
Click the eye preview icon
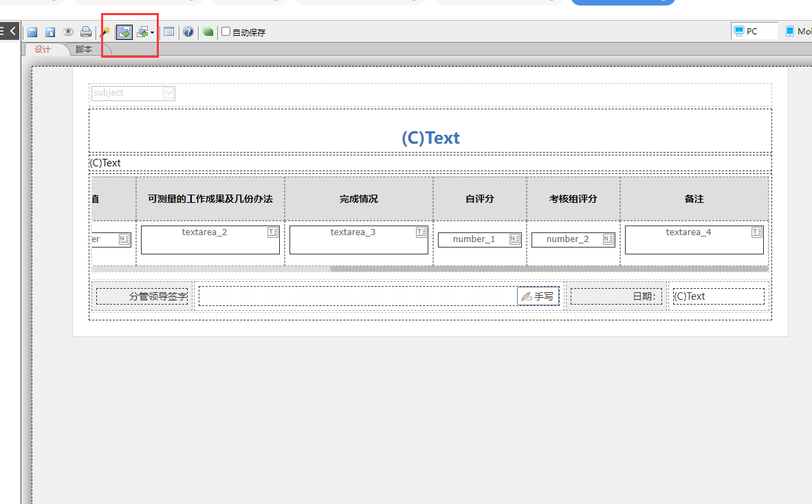pyautogui.click(x=68, y=32)
